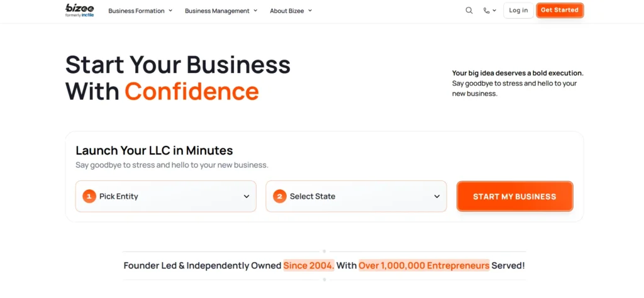644x298 pixels.
Task: Open the Business Management menu
Action: pyautogui.click(x=217, y=11)
